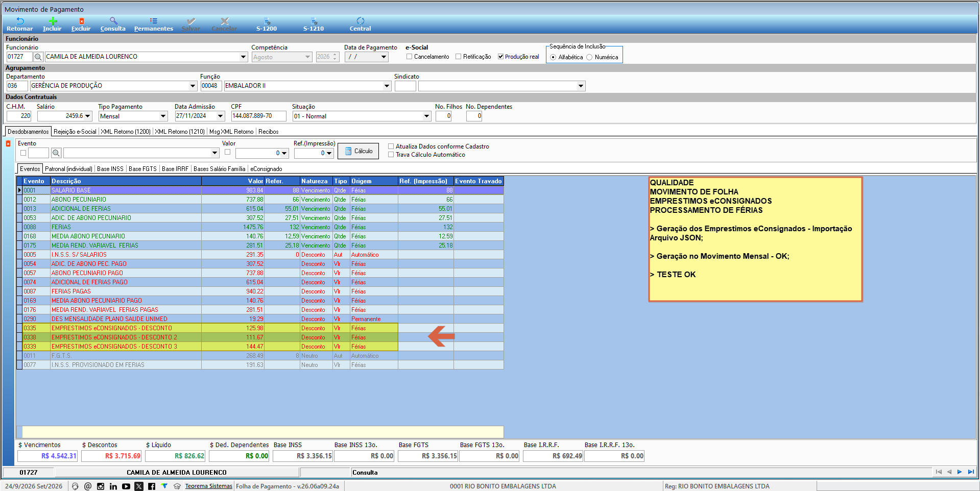Go to next record navigation arrow
The width and height of the screenshot is (980, 491).
point(960,472)
